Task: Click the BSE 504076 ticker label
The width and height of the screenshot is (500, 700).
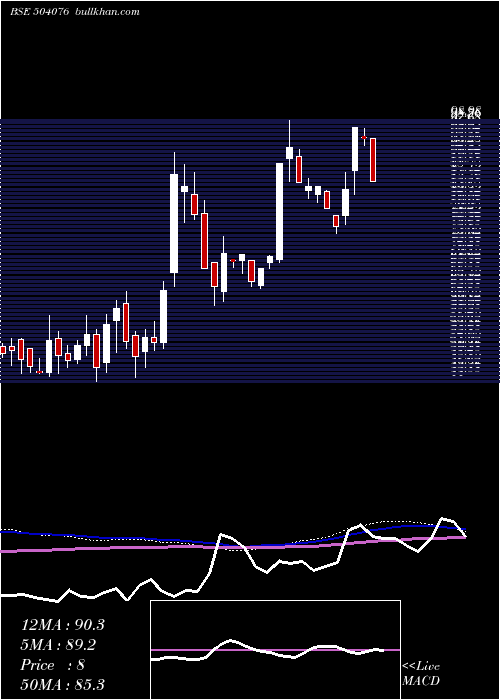Action: tap(39, 12)
